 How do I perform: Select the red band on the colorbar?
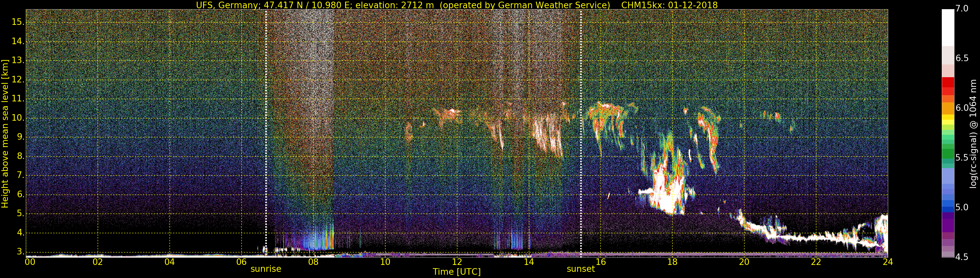coord(948,86)
